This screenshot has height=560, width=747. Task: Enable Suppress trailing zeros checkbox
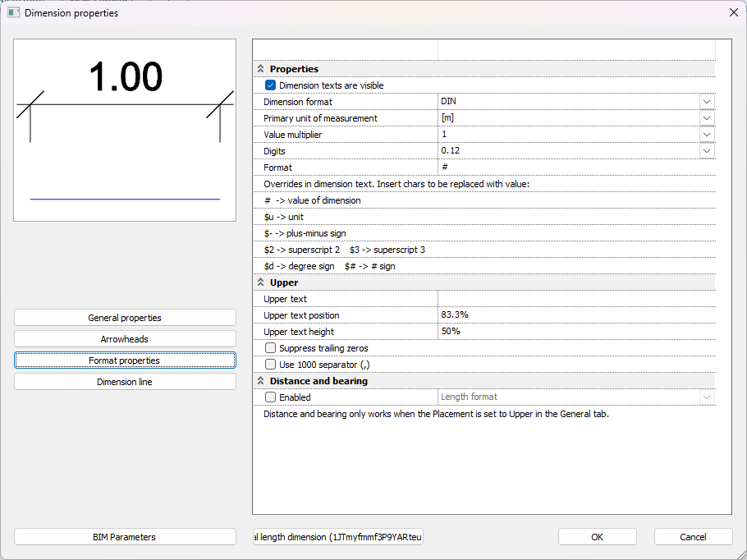(x=270, y=348)
